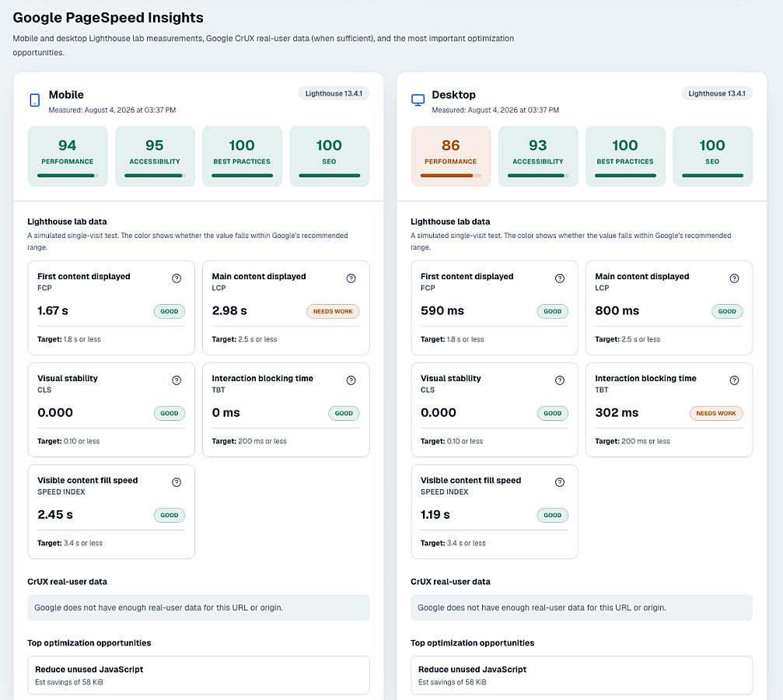This screenshot has height=700, width=783.
Task: Click Mobile LCP value 2.98 s
Action: click(229, 311)
